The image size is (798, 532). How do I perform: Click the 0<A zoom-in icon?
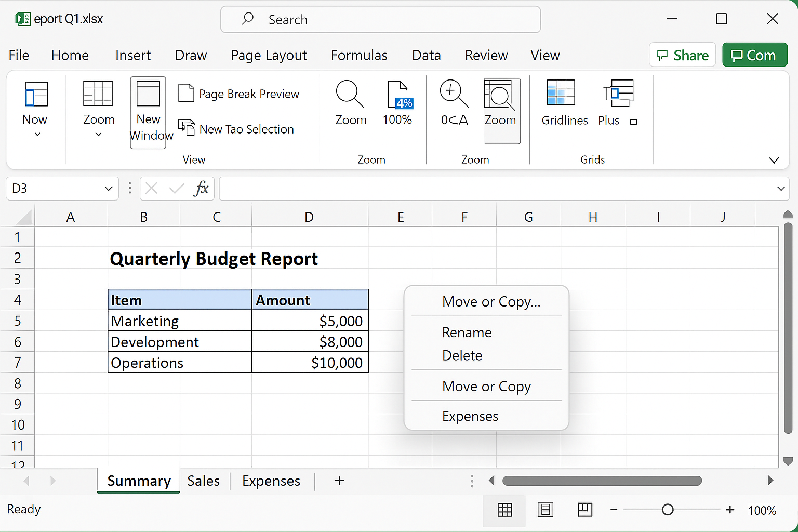[454, 94]
